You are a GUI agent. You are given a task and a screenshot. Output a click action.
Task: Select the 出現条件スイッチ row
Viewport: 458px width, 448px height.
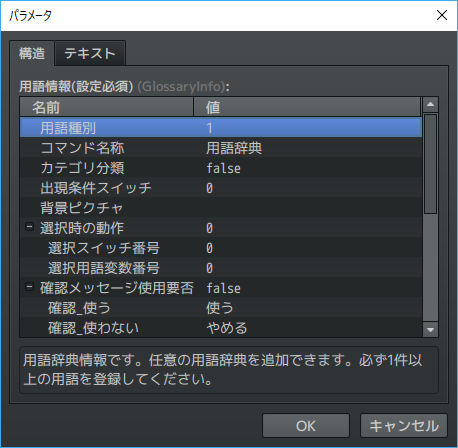pyautogui.click(x=221, y=188)
